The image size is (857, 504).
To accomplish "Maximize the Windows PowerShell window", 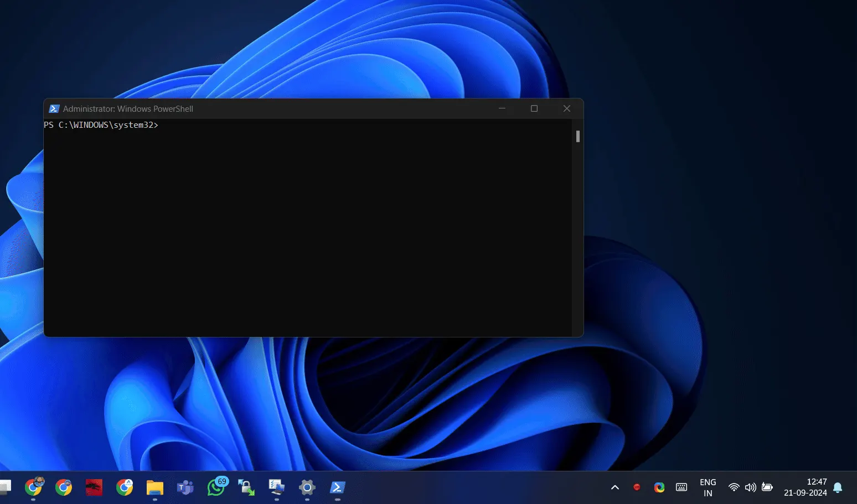I will coord(534,108).
